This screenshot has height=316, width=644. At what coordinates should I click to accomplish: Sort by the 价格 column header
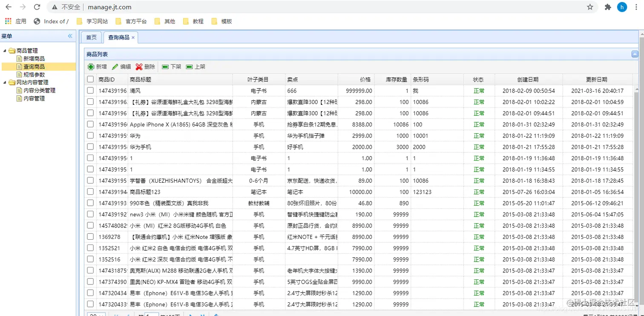pos(356,79)
